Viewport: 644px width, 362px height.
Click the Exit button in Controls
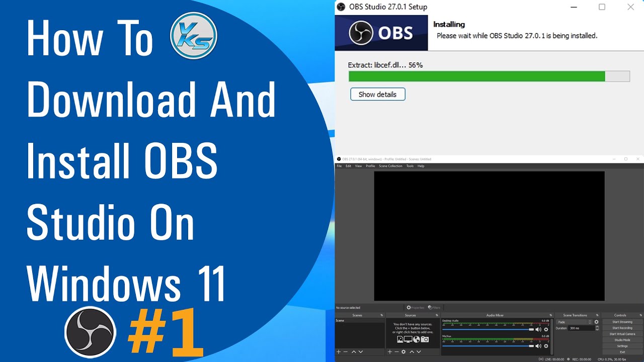click(622, 352)
